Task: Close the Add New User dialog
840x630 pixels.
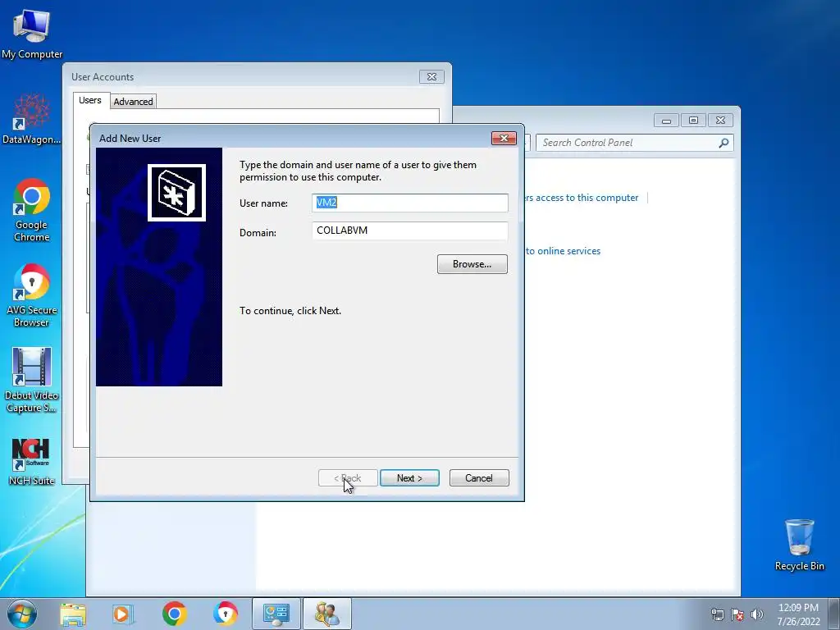Action: coord(504,138)
